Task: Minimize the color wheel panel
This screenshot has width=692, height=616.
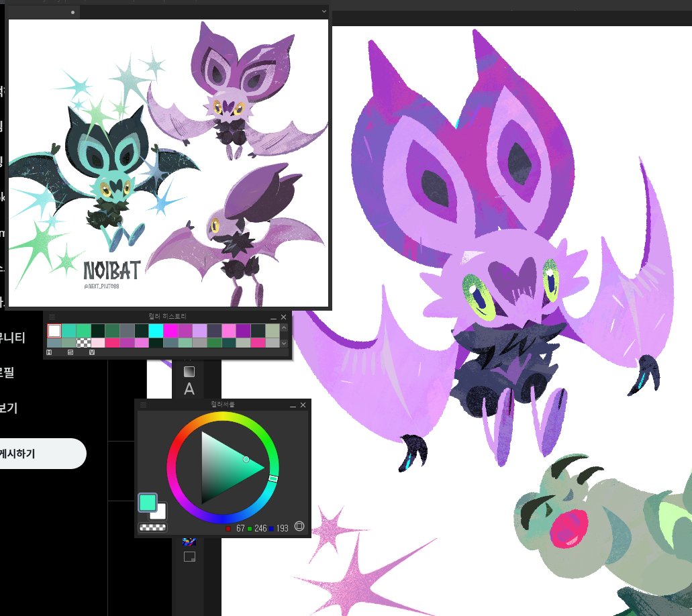Action: 293,405
